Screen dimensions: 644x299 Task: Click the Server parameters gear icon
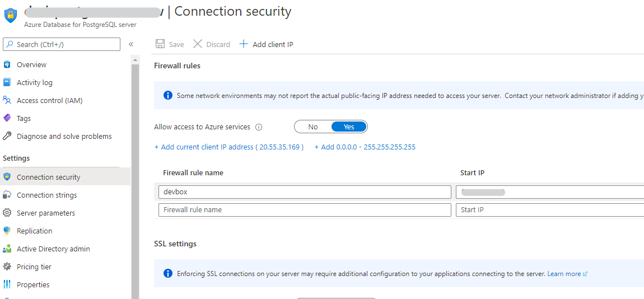7,213
